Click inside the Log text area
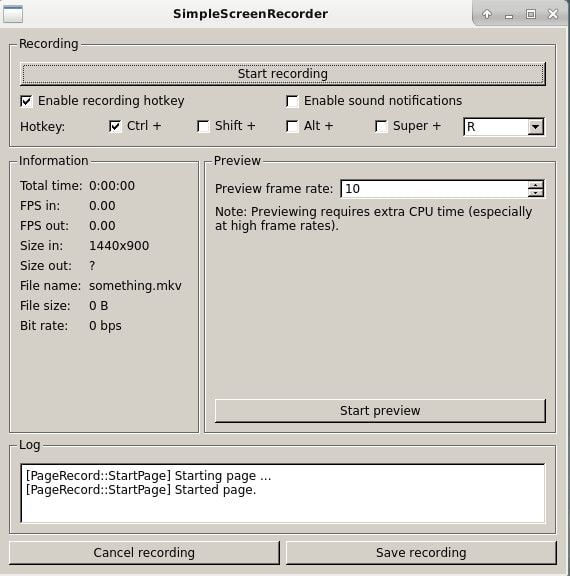 tap(282, 493)
